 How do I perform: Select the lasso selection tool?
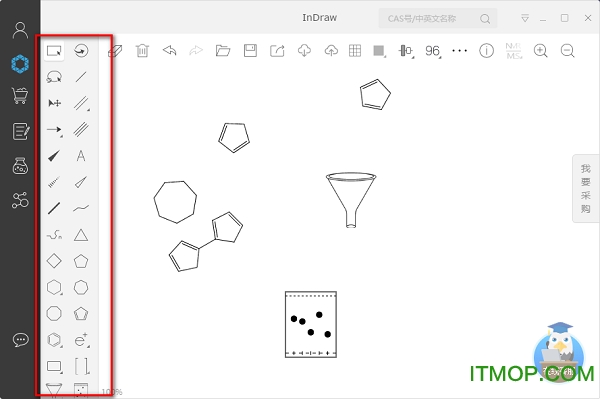point(54,77)
